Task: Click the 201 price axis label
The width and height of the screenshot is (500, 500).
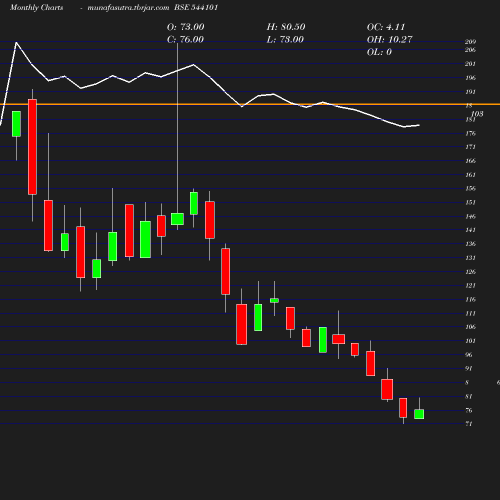Action: pos(470,64)
